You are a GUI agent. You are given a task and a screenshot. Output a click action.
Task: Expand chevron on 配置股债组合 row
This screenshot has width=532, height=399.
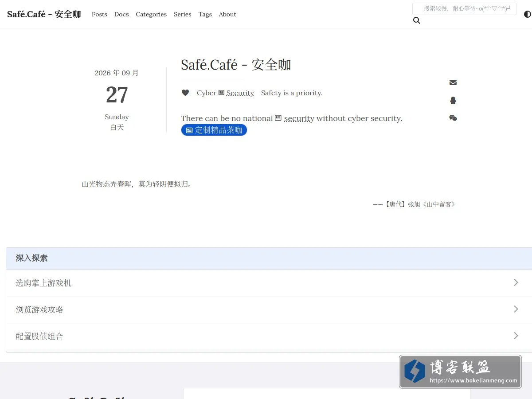[516, 336]
